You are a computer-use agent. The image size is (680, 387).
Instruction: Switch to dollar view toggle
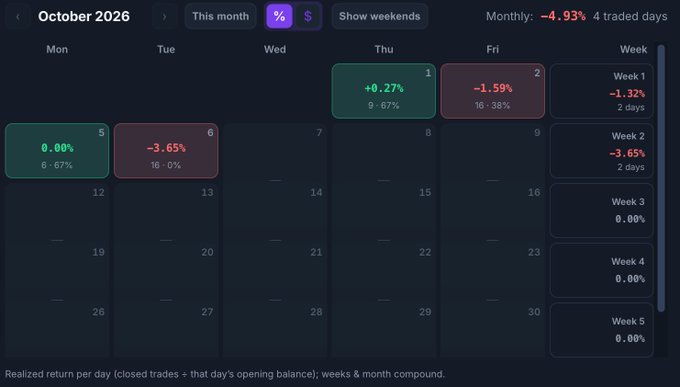(307, 16)
